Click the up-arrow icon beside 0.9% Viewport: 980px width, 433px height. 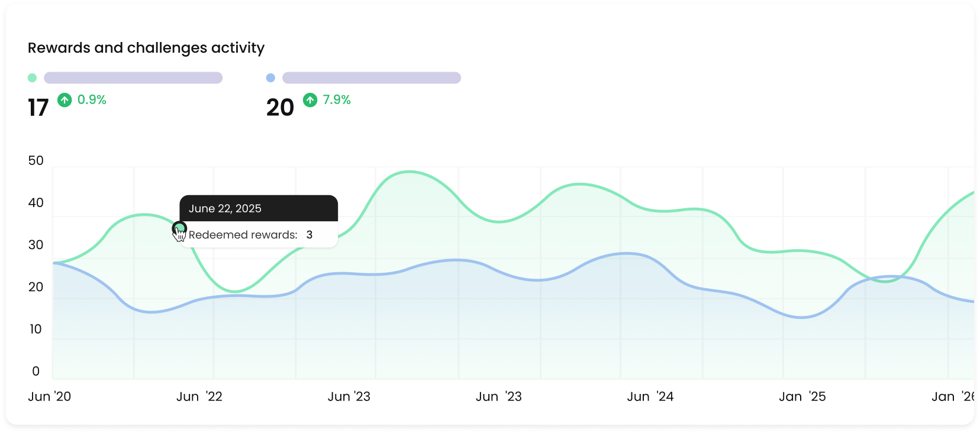[65, 100]
